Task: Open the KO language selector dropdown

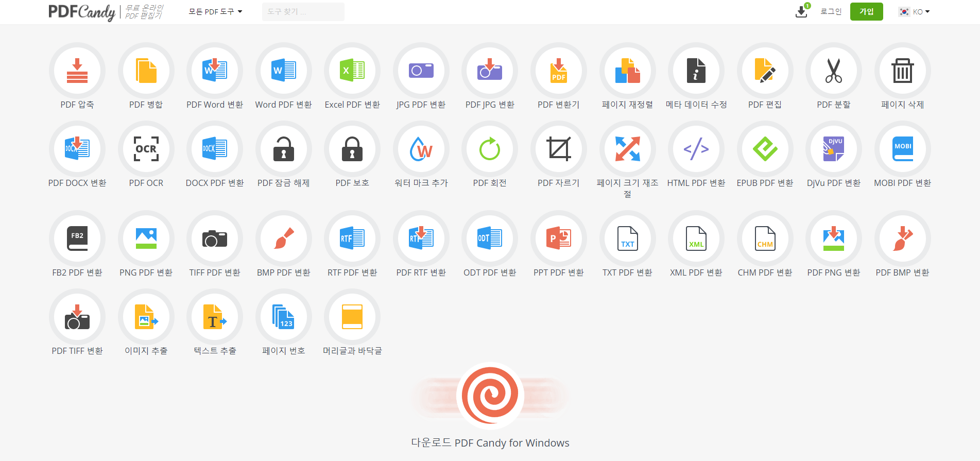Action: click(915, 11)
